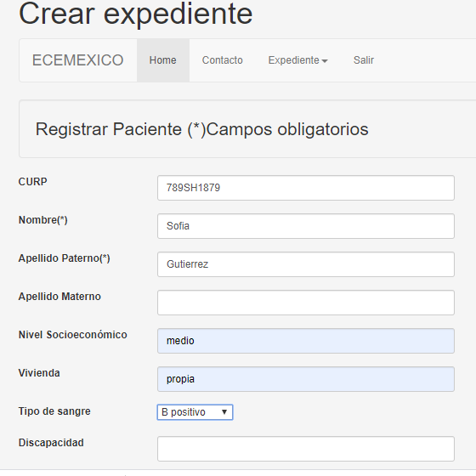The height and width of the screenshot is (476, 476).
Task: Click the Tipo de sangre label
Action: [x=54, y=411]
